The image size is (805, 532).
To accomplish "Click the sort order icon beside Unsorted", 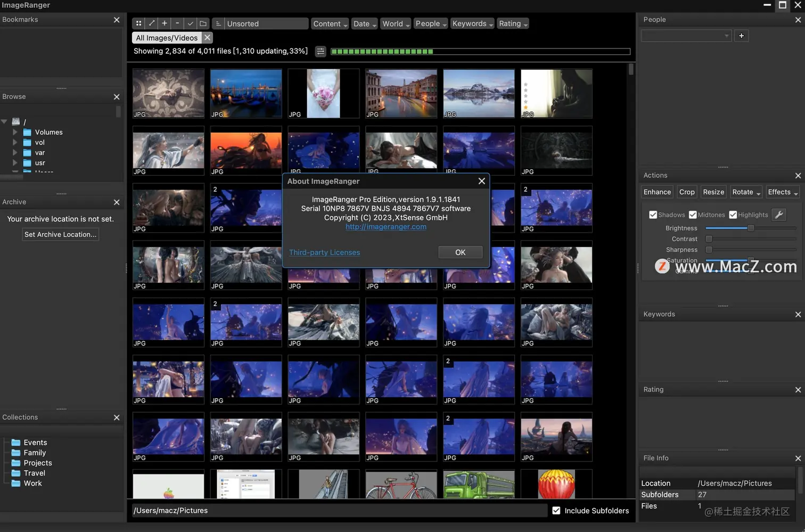I will pyautogui.click(x=218, y=23).
